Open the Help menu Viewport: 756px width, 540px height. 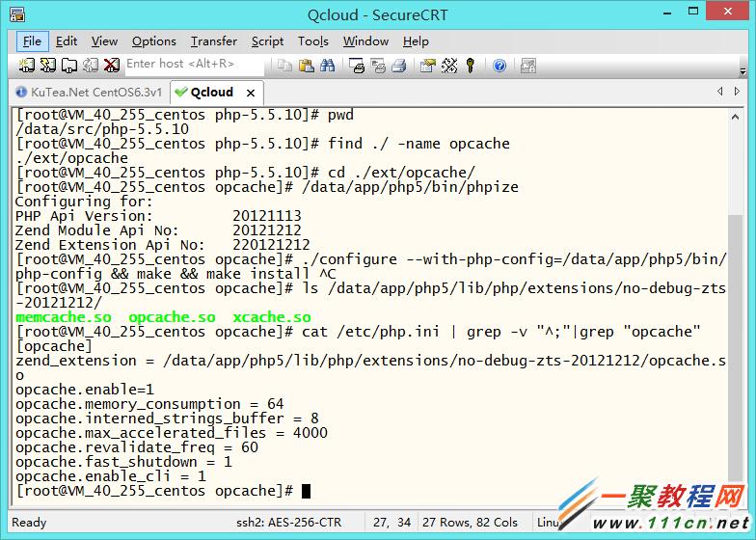coord(416,41)
